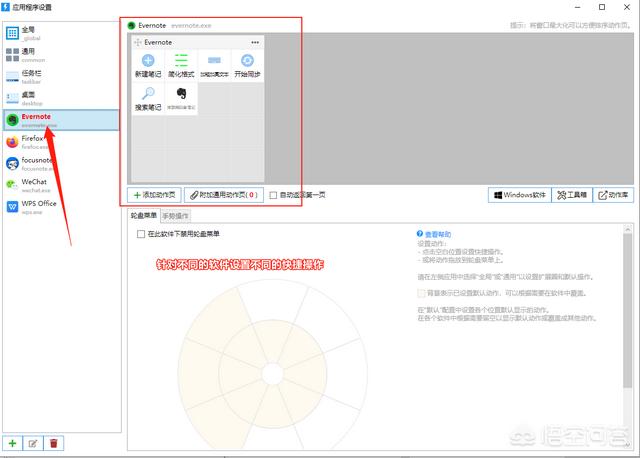Screen dimensions: 640x458
Task: Click the 添加动作页 add action page button
Action: 154,195
